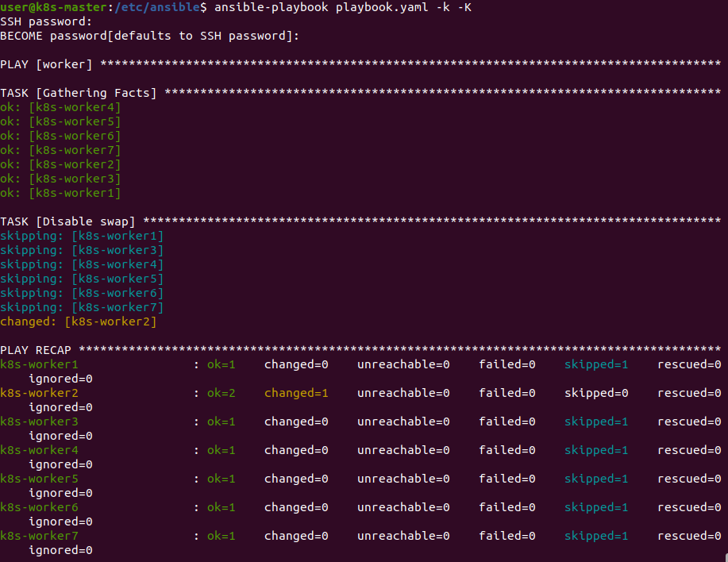Click 'rescued=0' in k8s-worker3 recap row

pos(689,421)
